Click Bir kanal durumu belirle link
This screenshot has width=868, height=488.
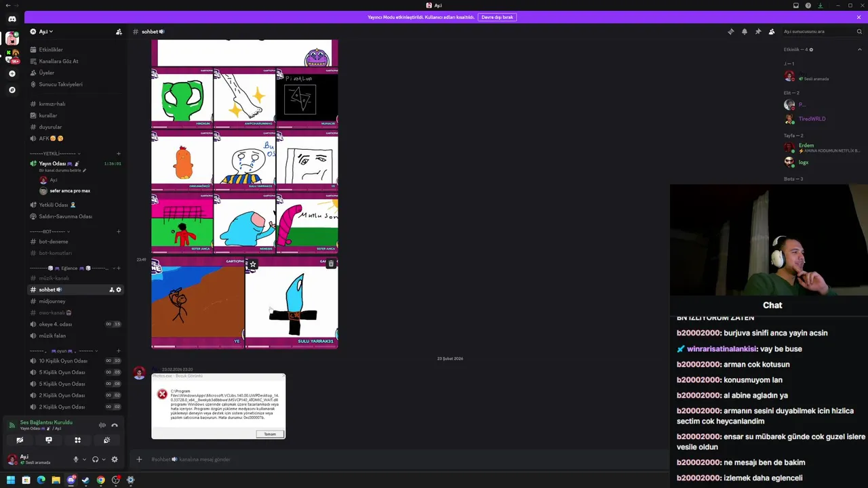tap(62, 171)
